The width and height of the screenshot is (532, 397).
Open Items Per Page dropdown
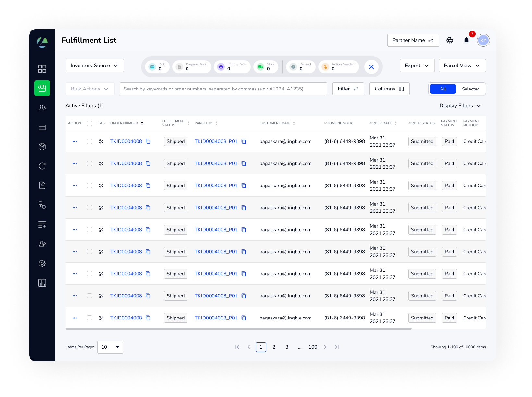[x=110, y=347]
